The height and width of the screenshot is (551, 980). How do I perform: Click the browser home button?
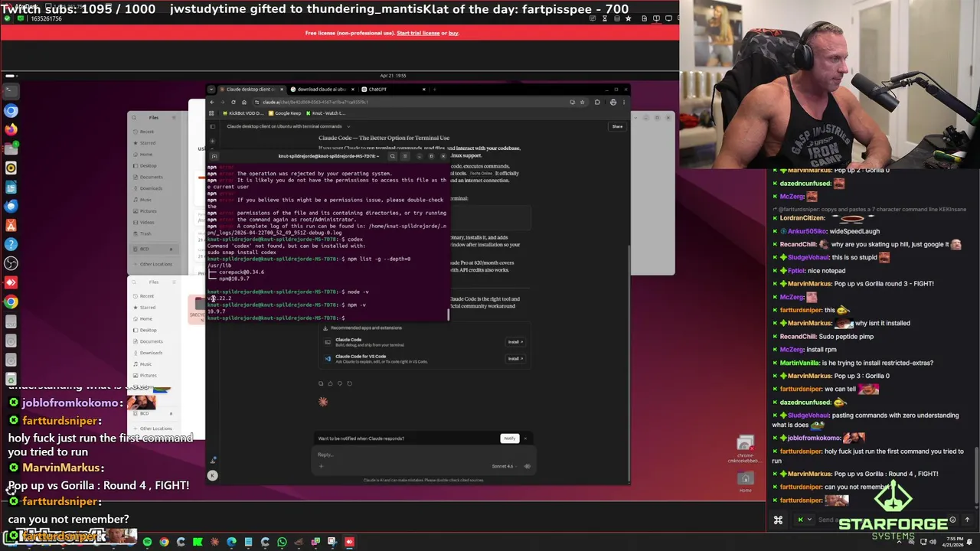(244, 102)
